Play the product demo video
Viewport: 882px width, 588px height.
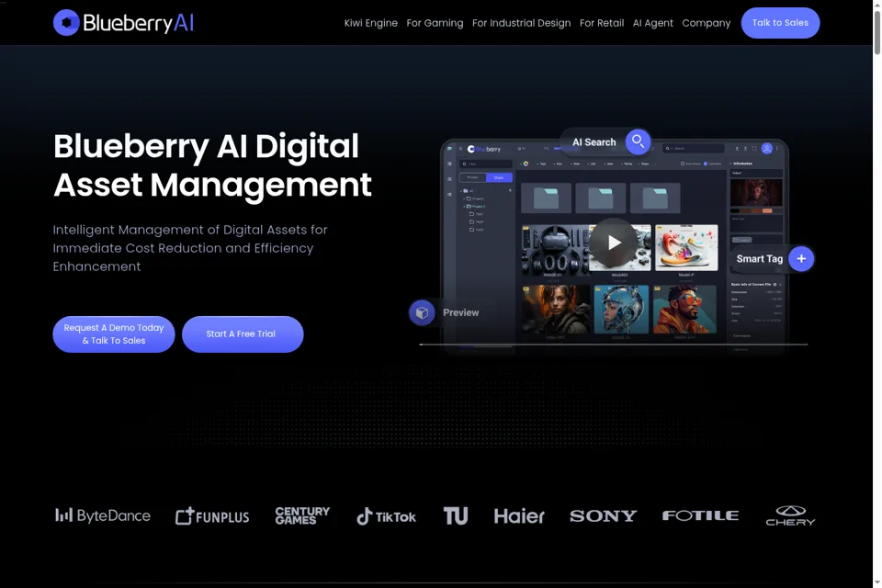pos(614,243)
